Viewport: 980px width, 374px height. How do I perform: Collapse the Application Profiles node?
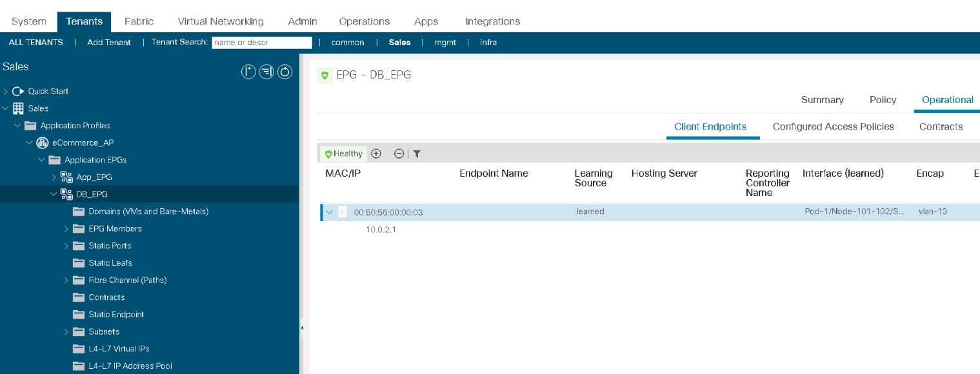click(x=17, y=125)
